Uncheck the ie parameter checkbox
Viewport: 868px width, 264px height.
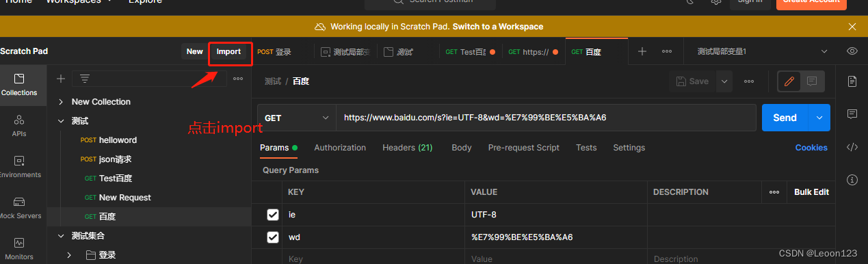pos(273,215)
